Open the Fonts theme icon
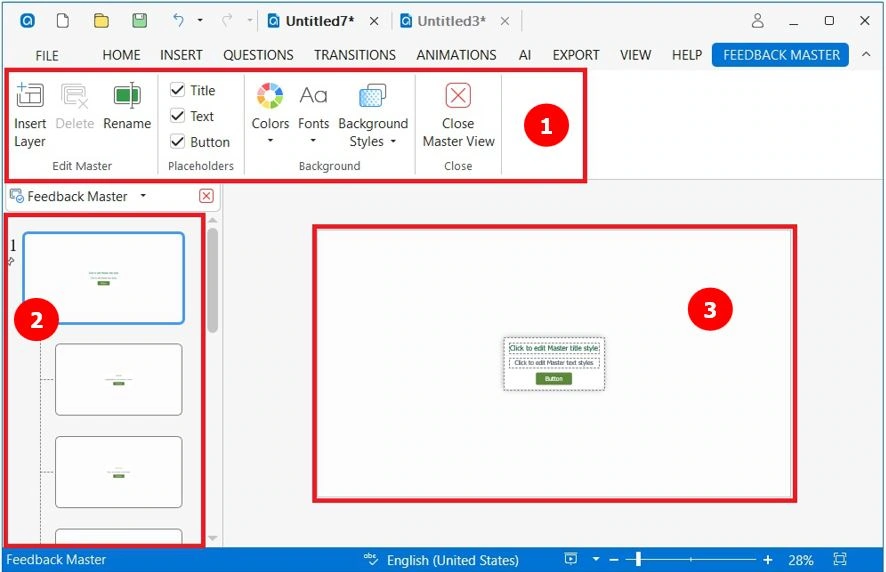886x572 pixels. click(x=314, y=95)
